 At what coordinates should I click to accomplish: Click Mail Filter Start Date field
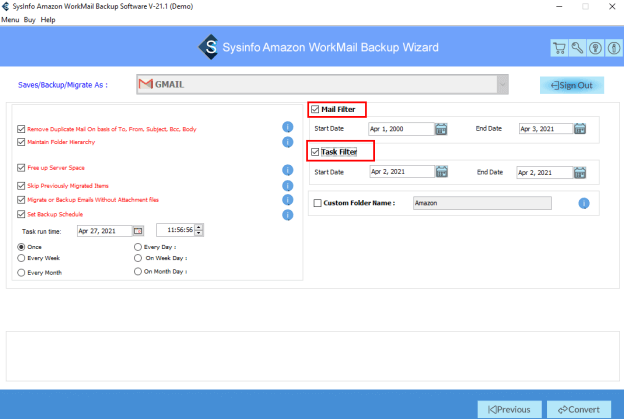(x=401, y=129)
